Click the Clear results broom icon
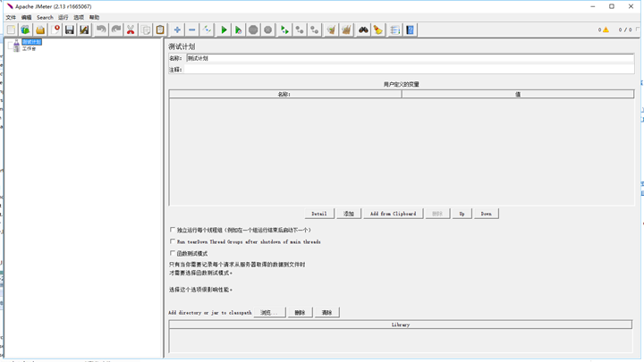644x362 pixels. point(331,30)
